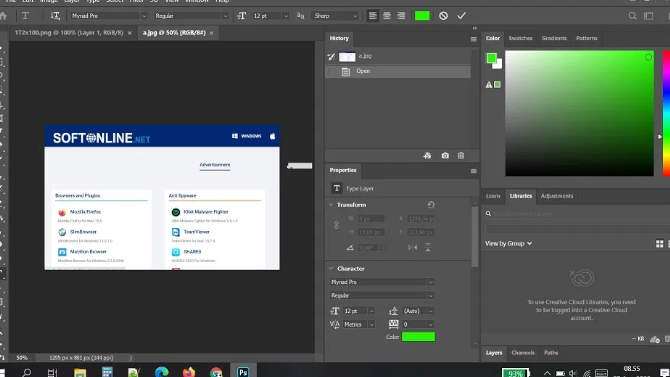
Task: Collapse the Transform section
Action: point(331,205)
